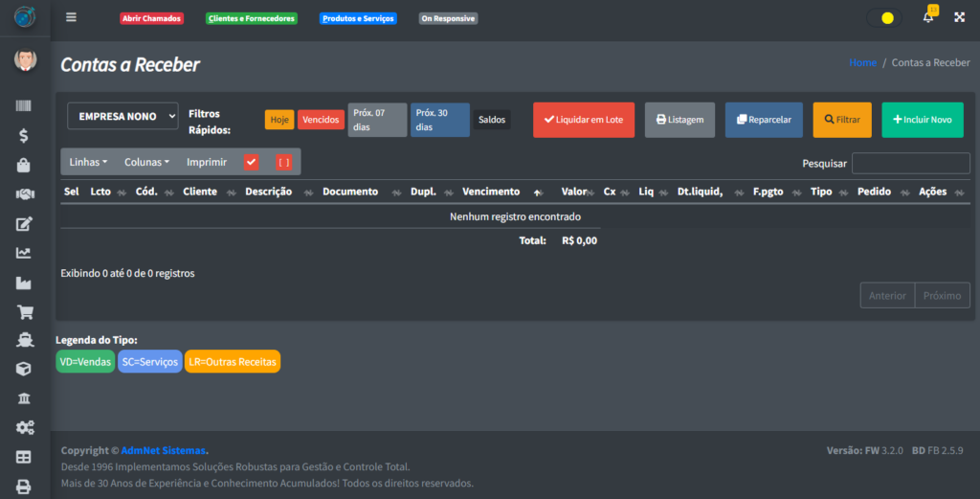The height and width of the screenshot is (499, 980).
Task: Open the shopping cart sidebar icon
Action: pos(24,311)
